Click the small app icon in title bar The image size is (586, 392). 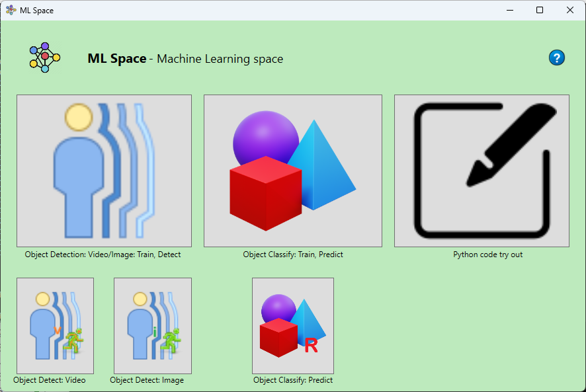11,10
